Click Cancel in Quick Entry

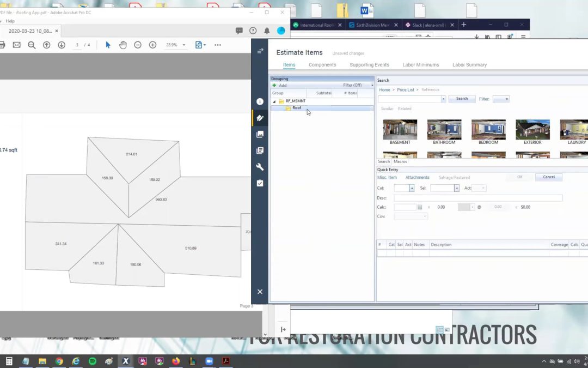click(548, 177)
